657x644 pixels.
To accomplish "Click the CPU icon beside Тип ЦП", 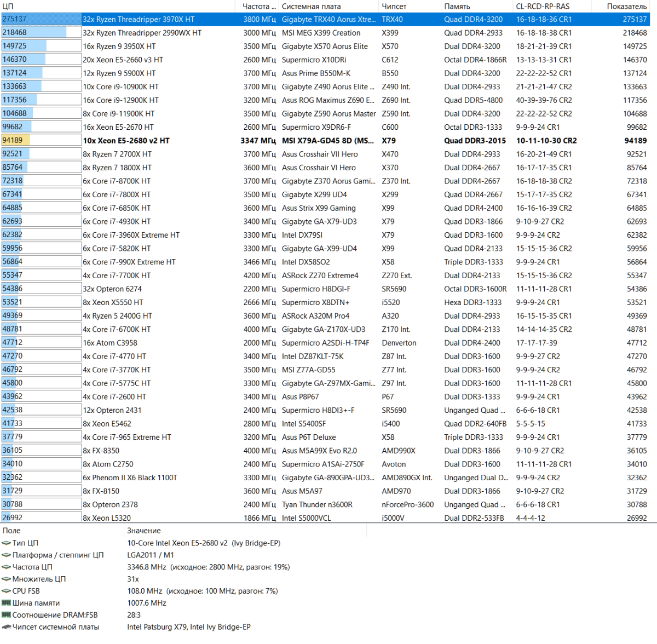I will tap(6, 543).
